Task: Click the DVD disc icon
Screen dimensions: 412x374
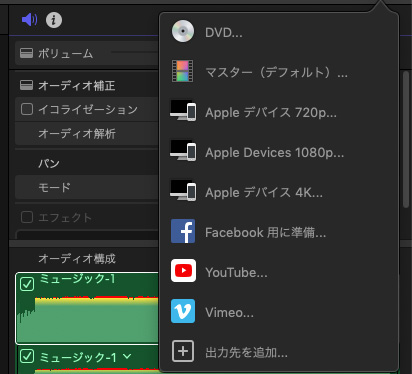Action: 183,31
